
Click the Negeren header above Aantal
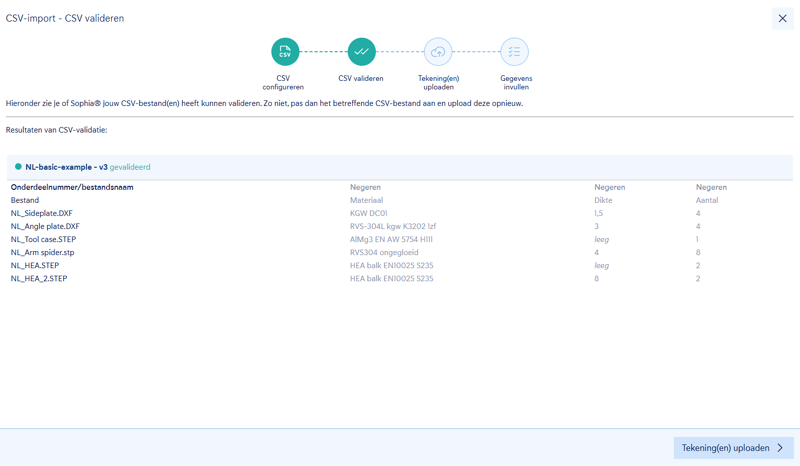[x=711, y=187]
